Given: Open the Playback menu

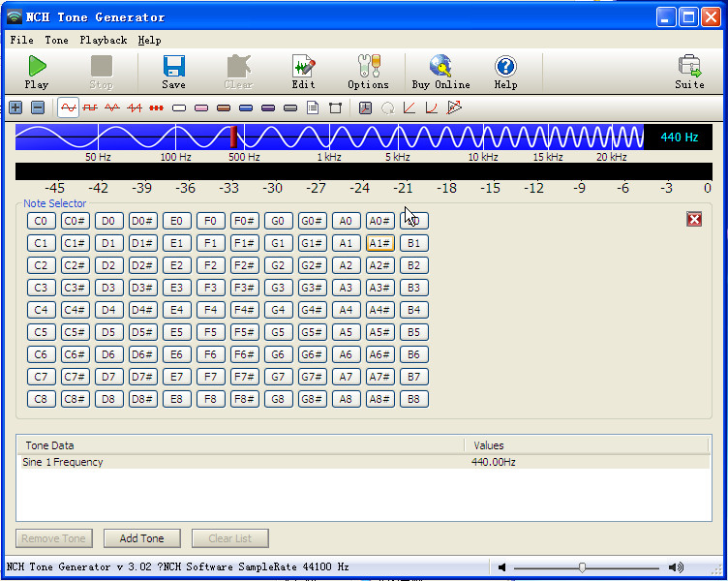Looking at the screenshot, I should [103, 41].
